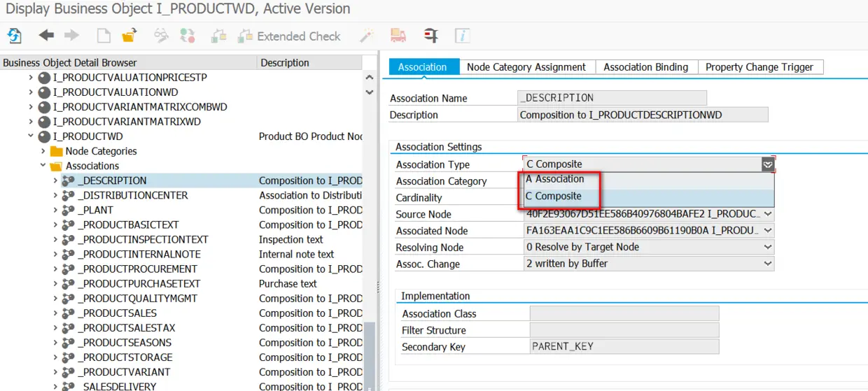Toggle display/change mode glasses icon

coord(162,36)
